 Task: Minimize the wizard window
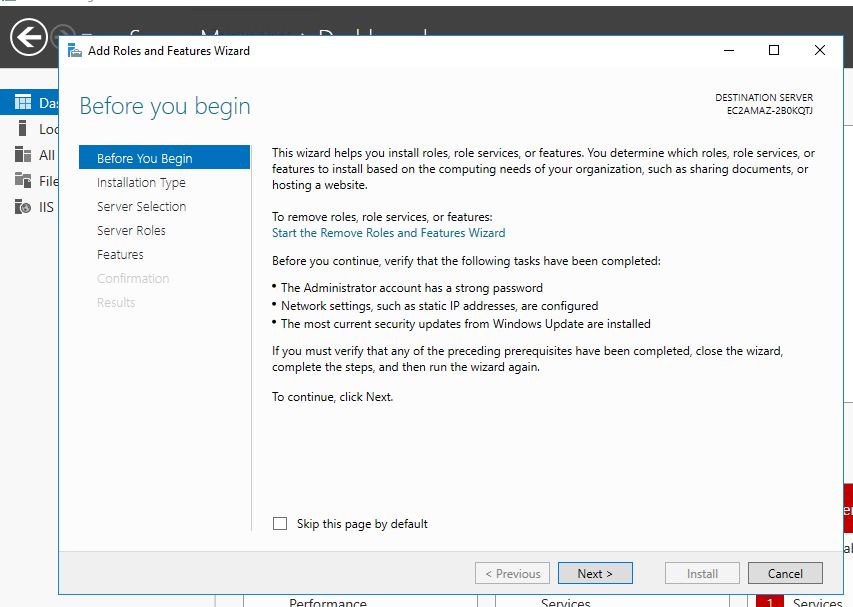point(727,51)
